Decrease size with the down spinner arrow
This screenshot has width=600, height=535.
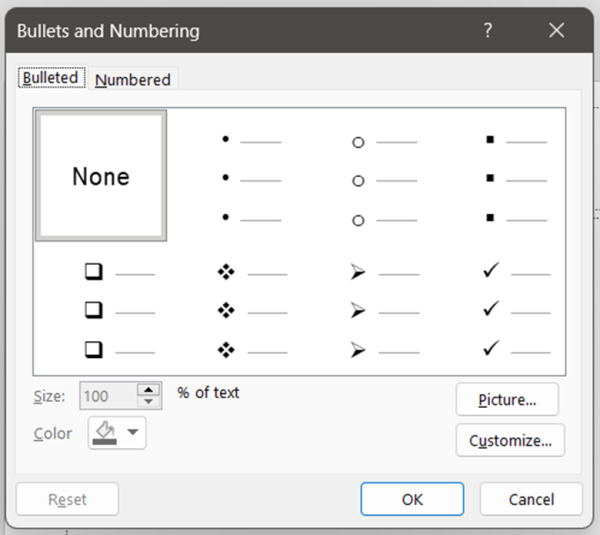(149, 402)
